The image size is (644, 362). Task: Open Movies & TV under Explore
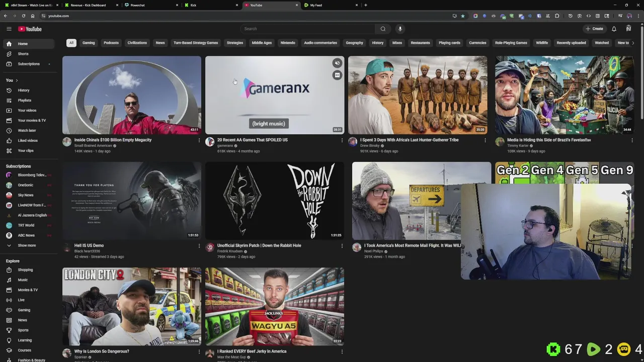(x=28, y=290)
